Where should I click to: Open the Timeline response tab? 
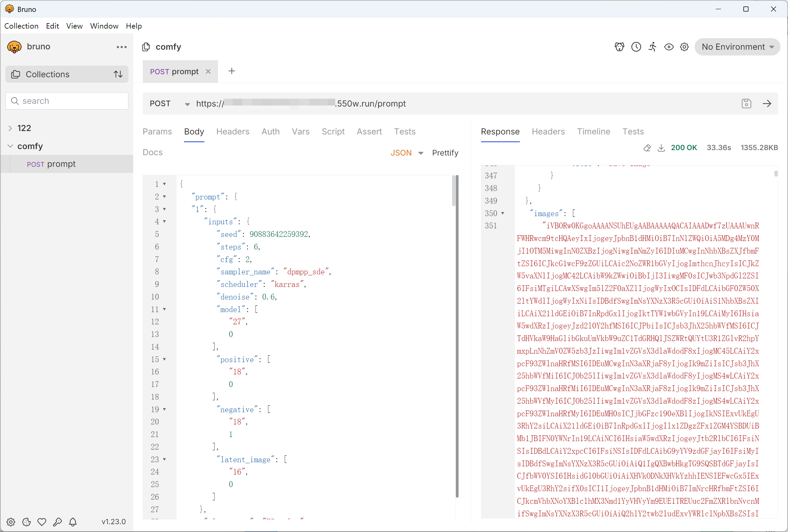tap(593, 131)
